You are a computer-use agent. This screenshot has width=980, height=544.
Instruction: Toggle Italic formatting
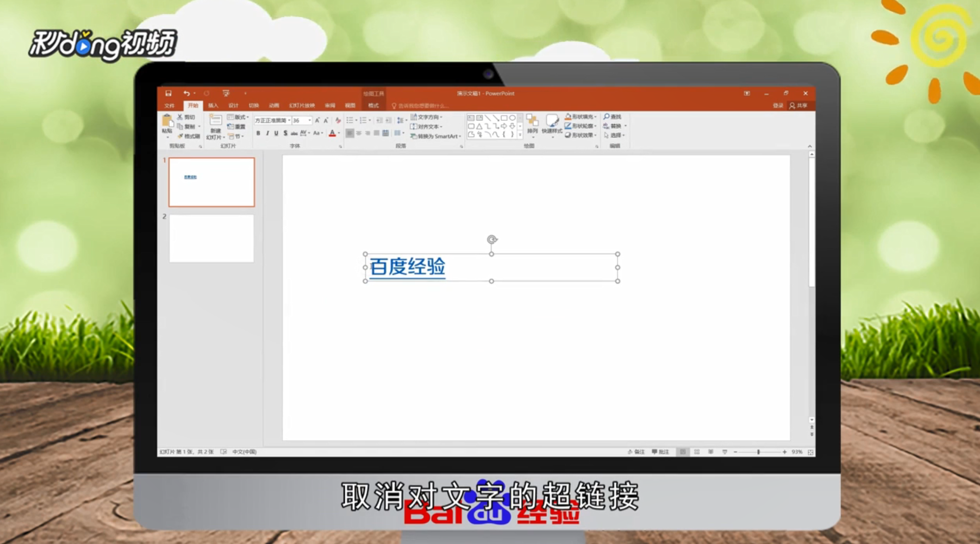coord(267,133)
